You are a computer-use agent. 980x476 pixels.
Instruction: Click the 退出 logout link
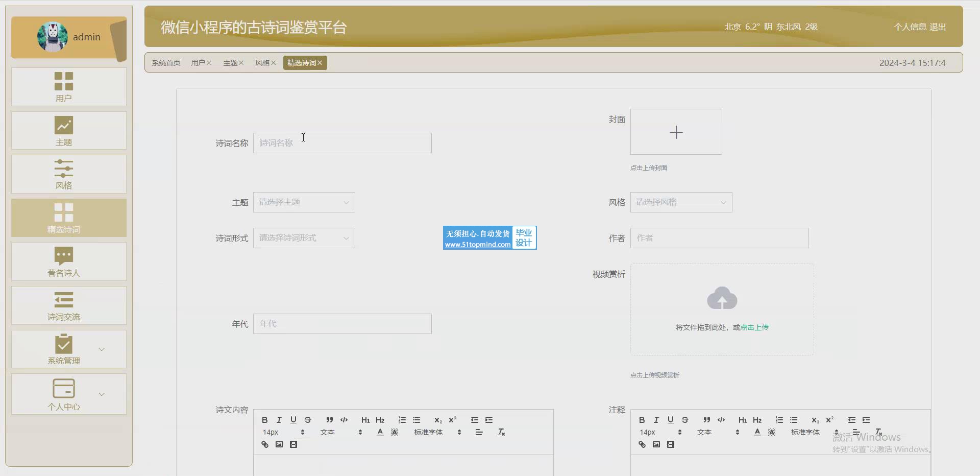938,27
